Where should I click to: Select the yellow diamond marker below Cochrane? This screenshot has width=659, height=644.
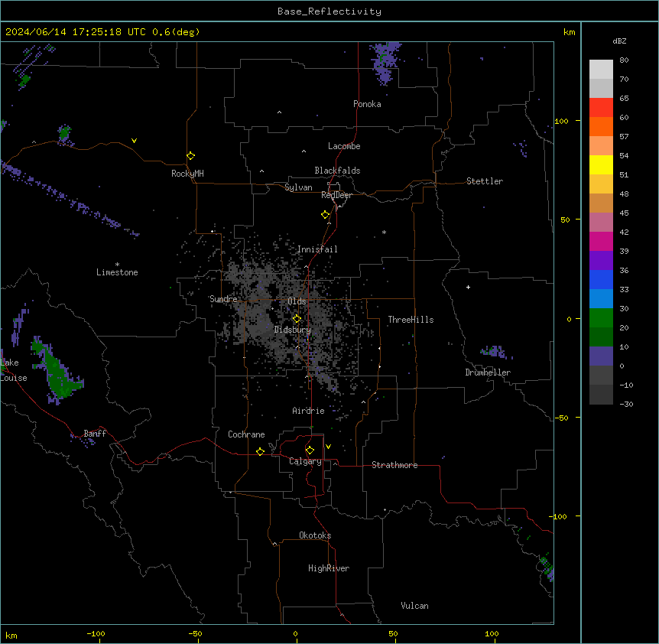260,451
